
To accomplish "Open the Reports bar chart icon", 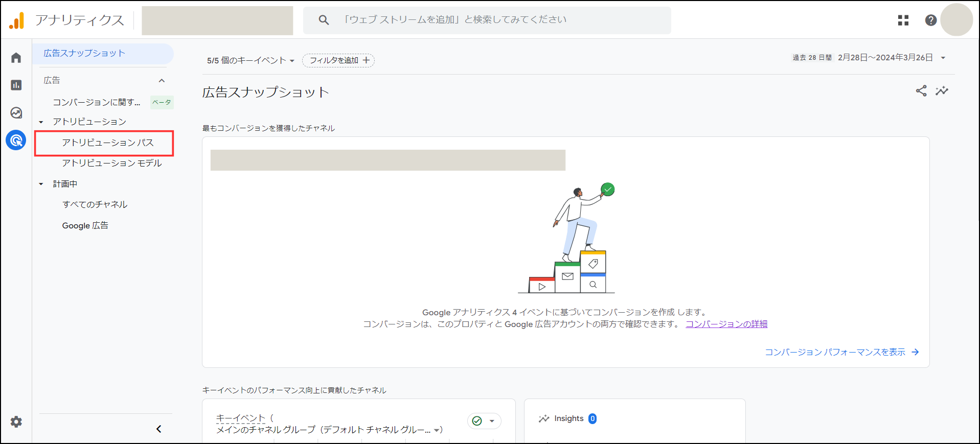I will point(16,85).
